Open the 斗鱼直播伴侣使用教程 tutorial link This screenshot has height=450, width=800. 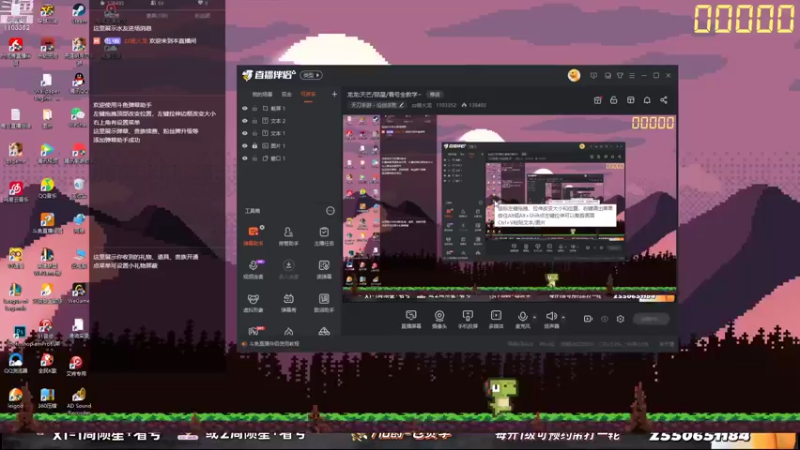274,344
